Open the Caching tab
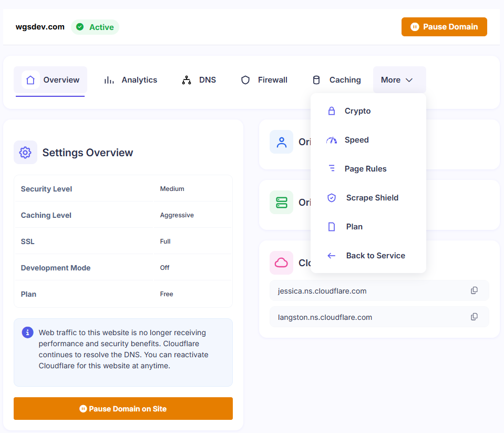 tap(336, 80)
